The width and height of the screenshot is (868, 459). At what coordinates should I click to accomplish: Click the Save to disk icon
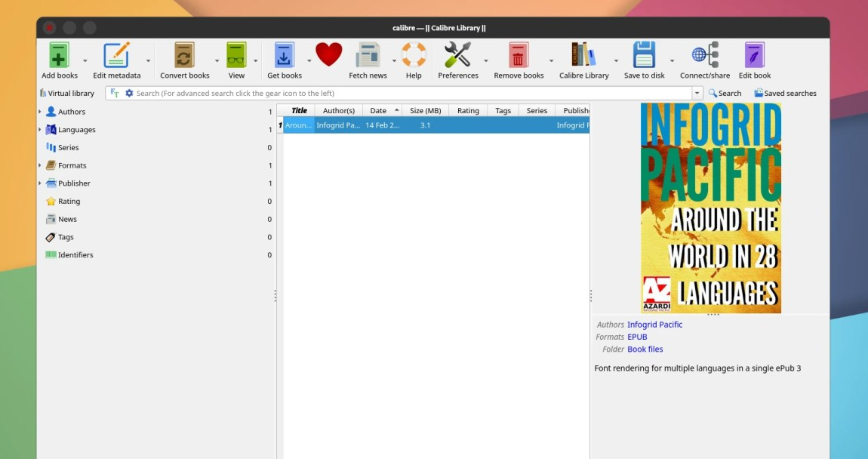[644, 55]
